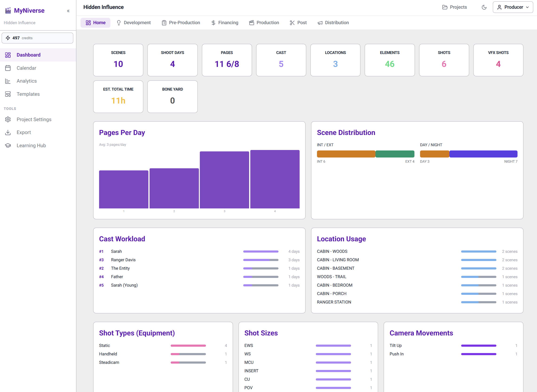The height and width of the screenshot is (392, 537).
Task: Click the Export download icon
Action: [8, 132]
